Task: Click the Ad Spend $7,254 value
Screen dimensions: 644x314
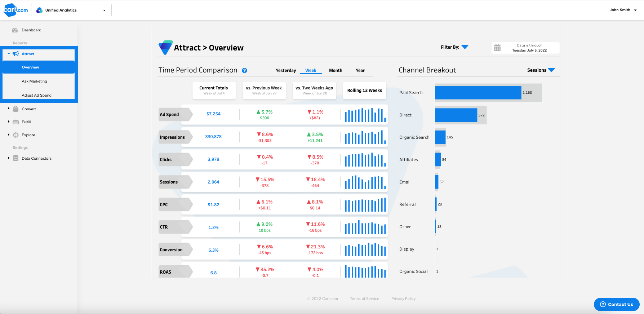Action: click(x=213, y=114)
